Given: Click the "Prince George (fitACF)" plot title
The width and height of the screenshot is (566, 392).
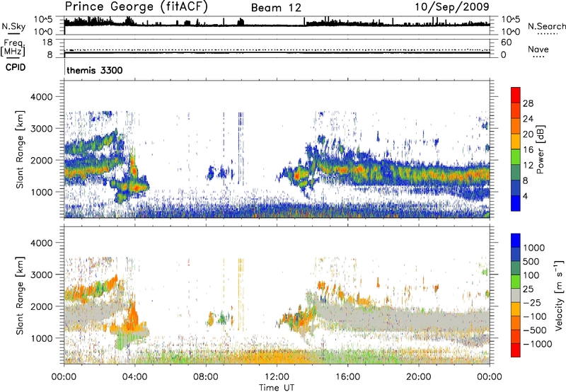Looking at the screenshot, I should point(137,7).
